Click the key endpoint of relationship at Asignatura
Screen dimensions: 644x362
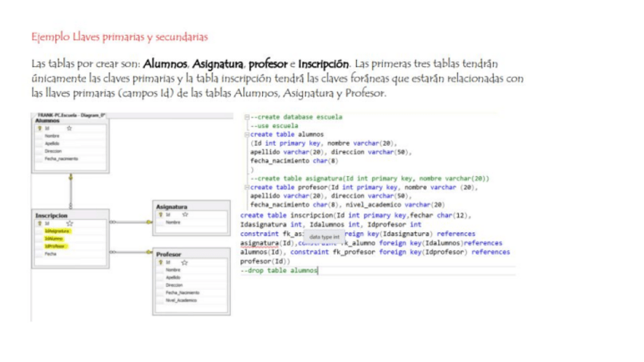tap(149, 222)
